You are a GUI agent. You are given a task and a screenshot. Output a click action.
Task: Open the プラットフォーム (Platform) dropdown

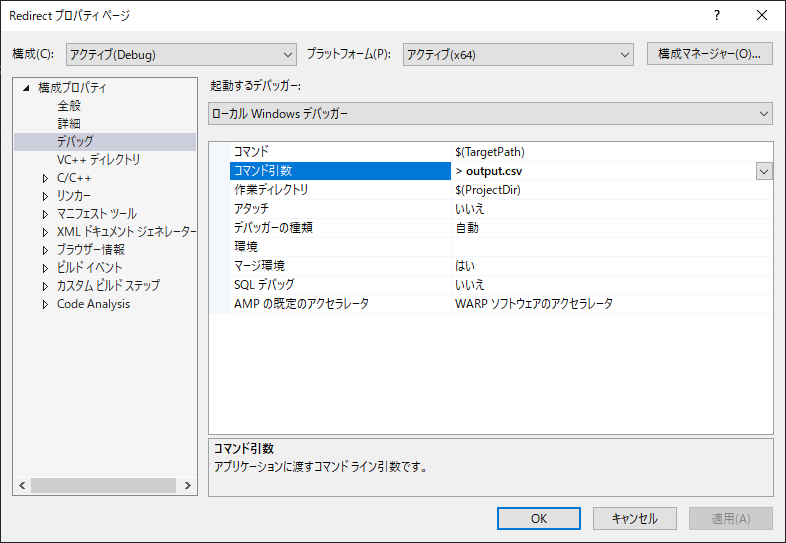tap(518, 54)
